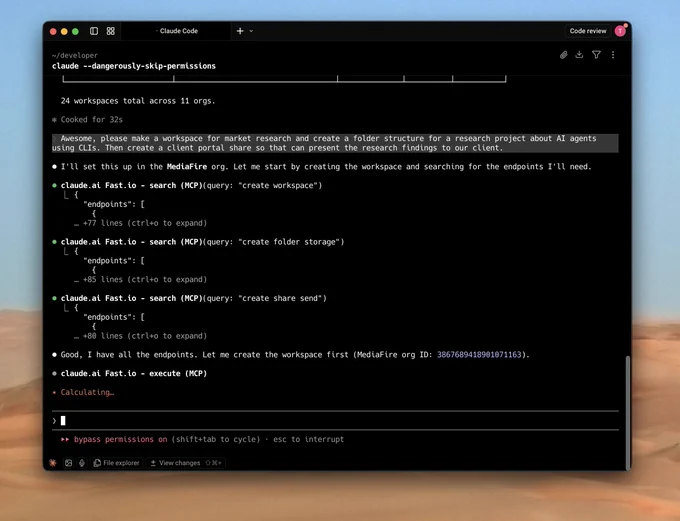
Task: Focus the prompt input field
Action: pyautogui.click(x=335, y=420)
